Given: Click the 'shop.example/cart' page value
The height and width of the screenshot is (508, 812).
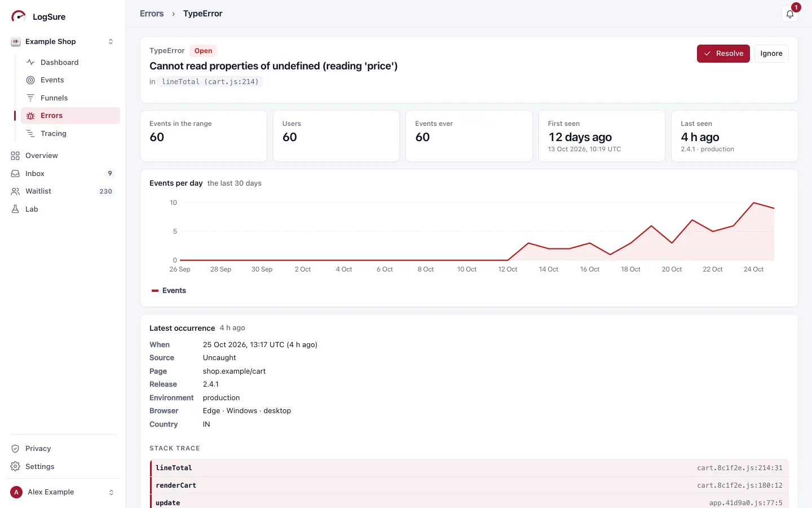Looking at the screenshot, I should 234,371.
